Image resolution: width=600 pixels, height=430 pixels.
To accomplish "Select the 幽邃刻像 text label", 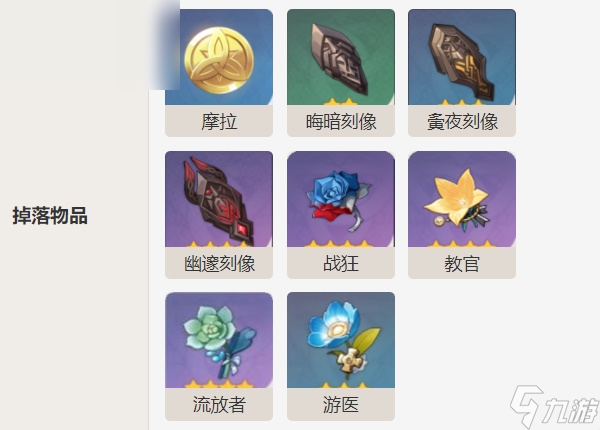I will 219,264.
